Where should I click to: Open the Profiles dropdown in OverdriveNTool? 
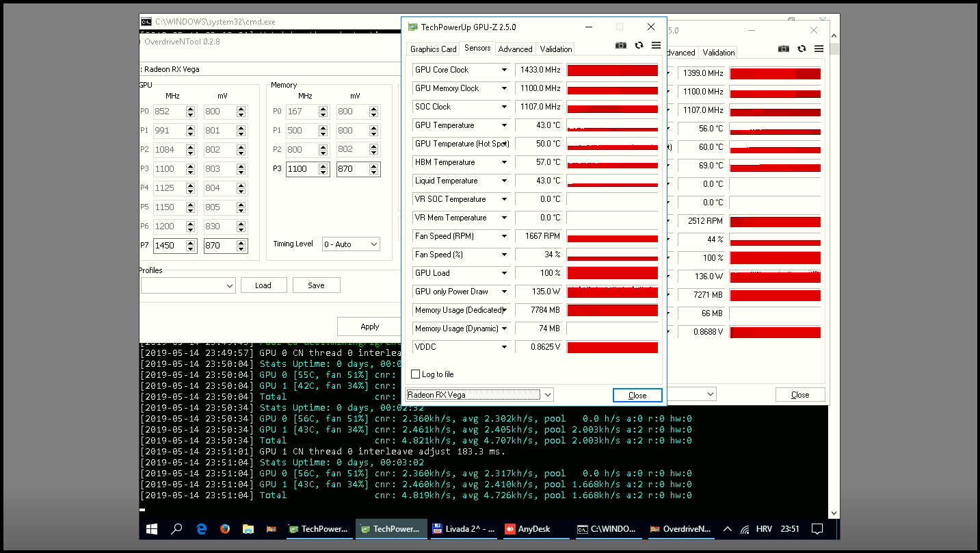tap(188, 285)
